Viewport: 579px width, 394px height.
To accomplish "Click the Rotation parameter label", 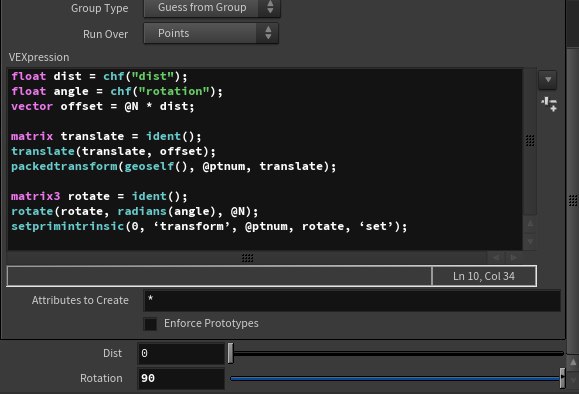I will [101, 378].
